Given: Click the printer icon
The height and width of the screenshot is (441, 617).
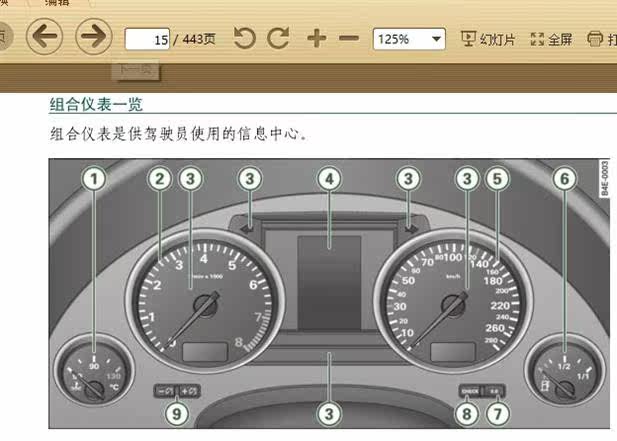Looking at the screenshot, I should click(x=595, y=39).
